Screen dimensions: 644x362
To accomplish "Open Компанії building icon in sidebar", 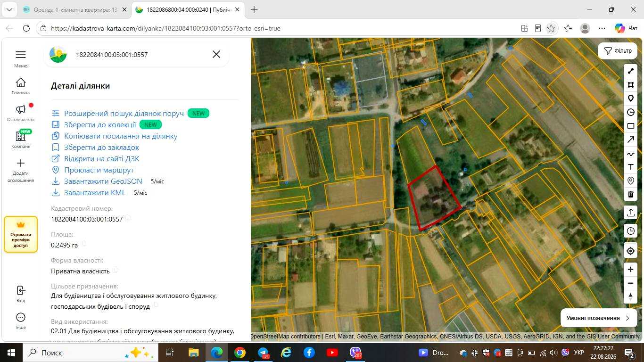I will (x=21, y=136).
